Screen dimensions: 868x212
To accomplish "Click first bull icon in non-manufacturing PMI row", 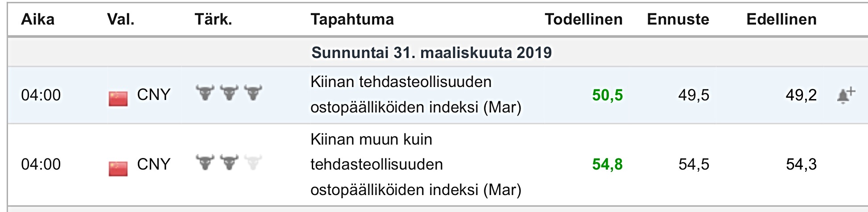I will tap(205, 162).
